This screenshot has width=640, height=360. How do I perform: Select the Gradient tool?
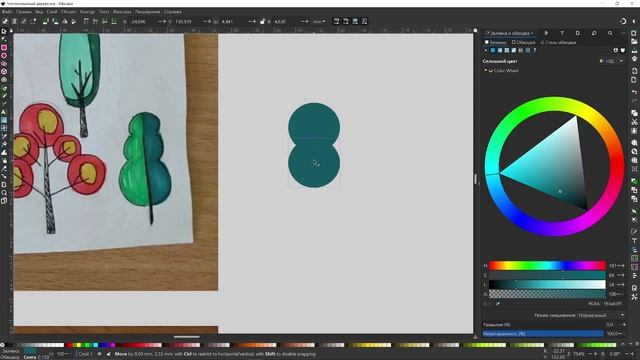point(4,120)
